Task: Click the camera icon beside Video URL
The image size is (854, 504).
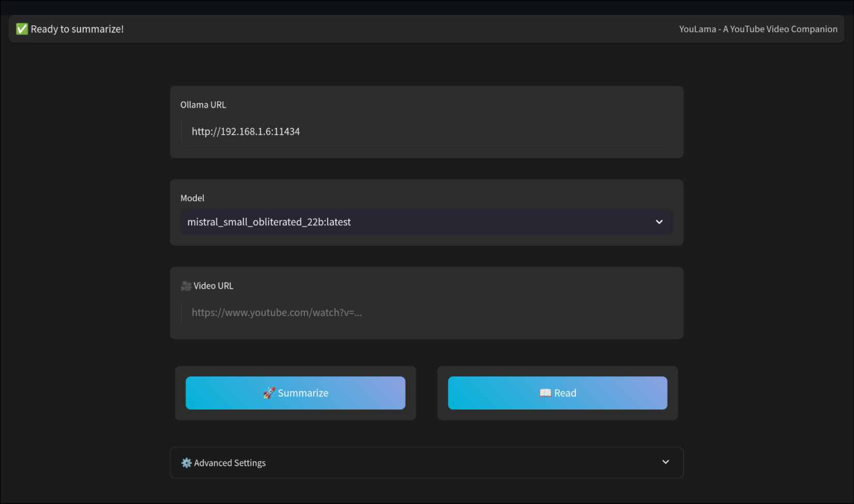Action: [186, 286]
